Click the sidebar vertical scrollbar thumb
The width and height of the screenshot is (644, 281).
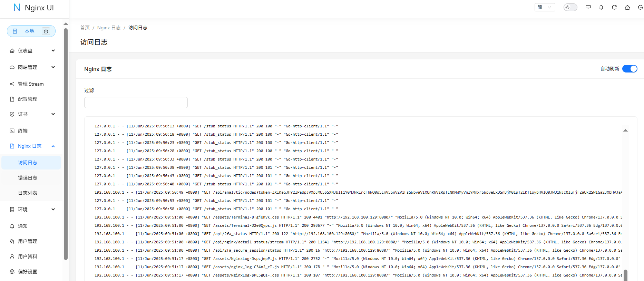coord(66,144)
